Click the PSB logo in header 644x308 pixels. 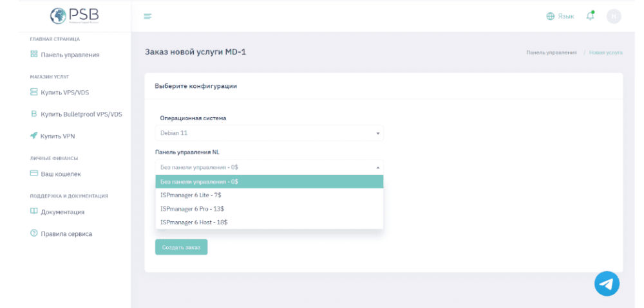(x=75, y=15)
